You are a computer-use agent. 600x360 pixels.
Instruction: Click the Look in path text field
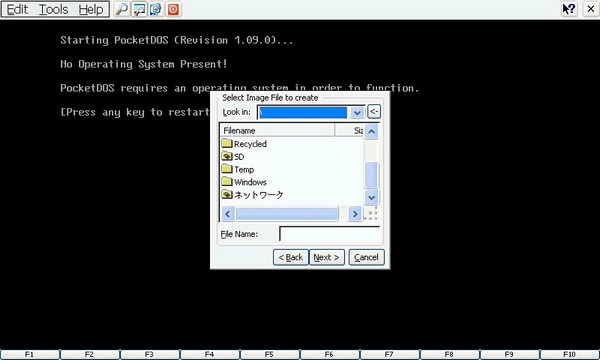tap(303, 112)
